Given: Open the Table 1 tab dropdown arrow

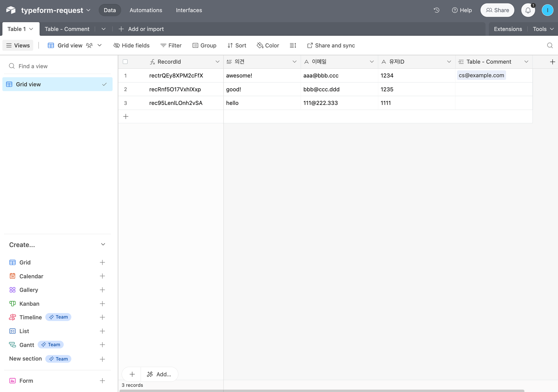Looking at the screenshot, I should tap(31, 29).
